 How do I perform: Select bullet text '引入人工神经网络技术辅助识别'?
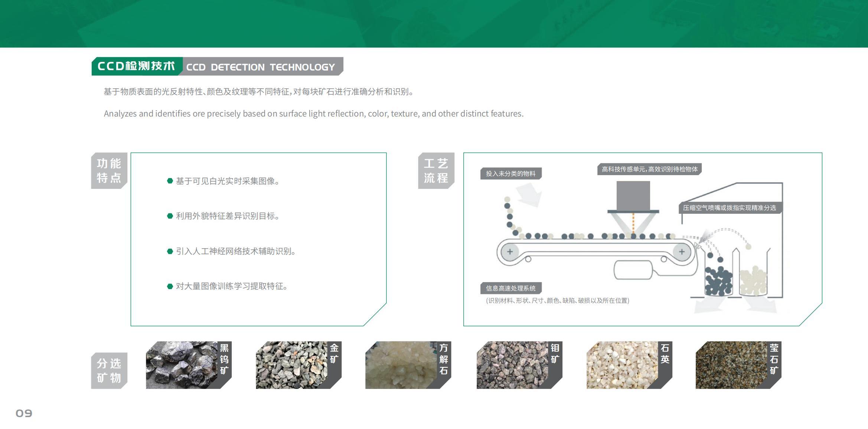click(236, 251)
